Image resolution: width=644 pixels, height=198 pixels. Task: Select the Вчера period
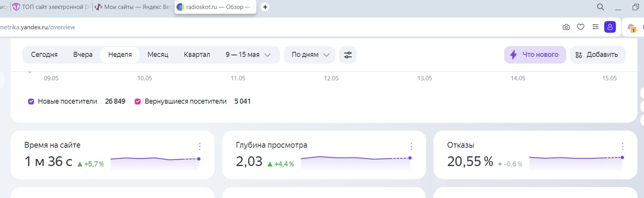pos(83,55)
